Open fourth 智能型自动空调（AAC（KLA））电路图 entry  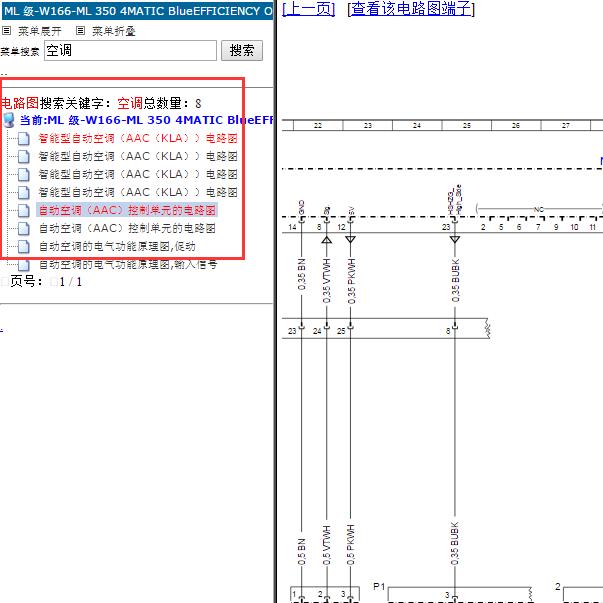138,192
